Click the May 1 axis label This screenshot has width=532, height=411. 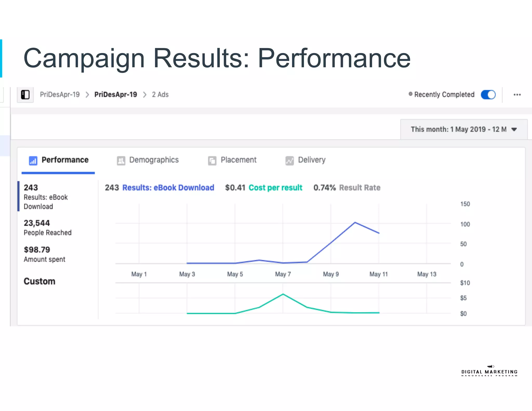point(139,274)
